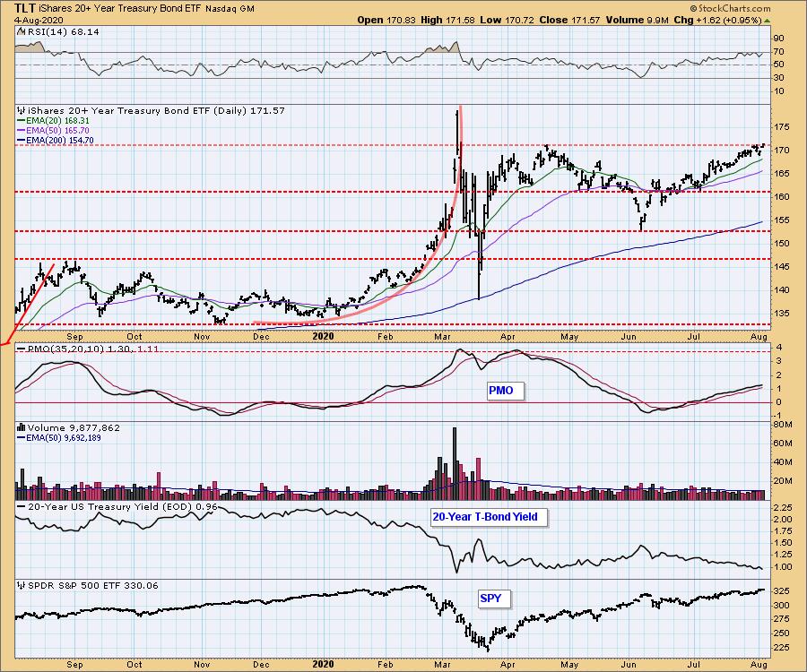
Task: Click the purple EMA(50) price legend line
Action: 22,131
